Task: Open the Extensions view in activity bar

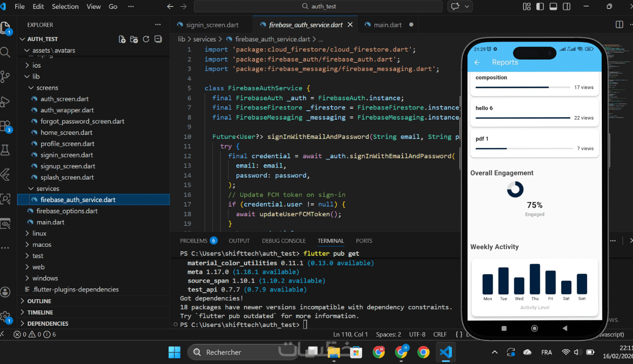Action: point(5,127)
